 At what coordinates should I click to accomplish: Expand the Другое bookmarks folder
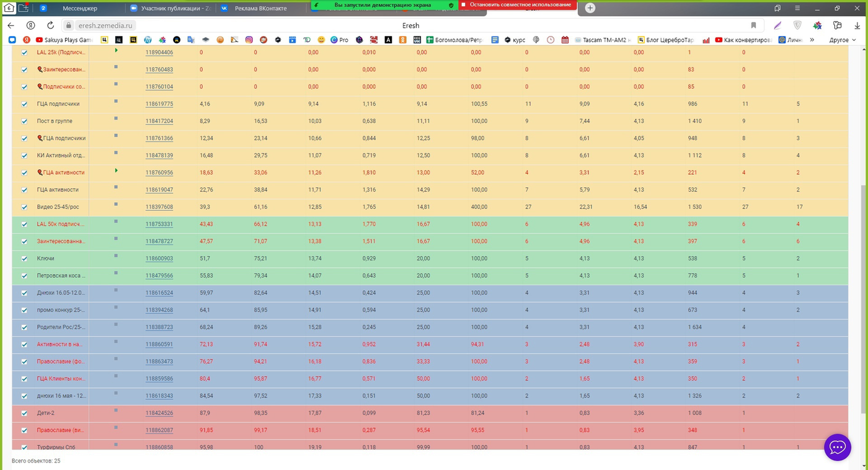[x=843, y=40]
